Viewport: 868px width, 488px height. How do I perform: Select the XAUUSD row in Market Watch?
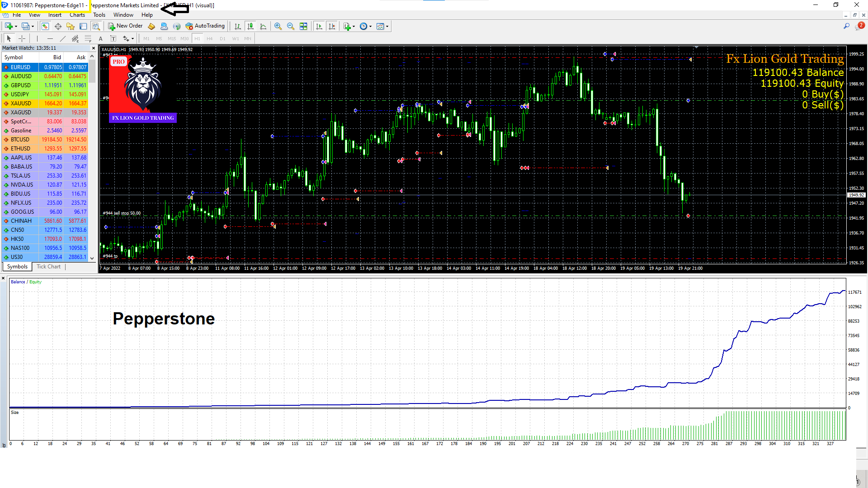pyautogui.click(x=21, y=103)
